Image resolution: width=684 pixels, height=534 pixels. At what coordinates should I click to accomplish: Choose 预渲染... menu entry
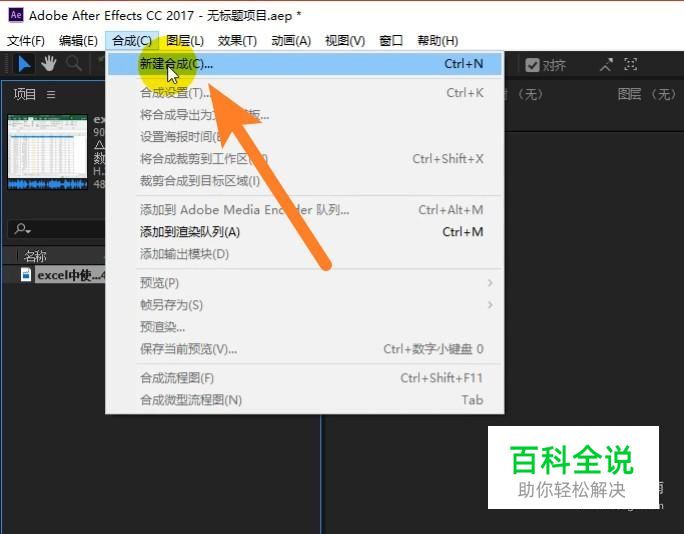coord(305,327)
